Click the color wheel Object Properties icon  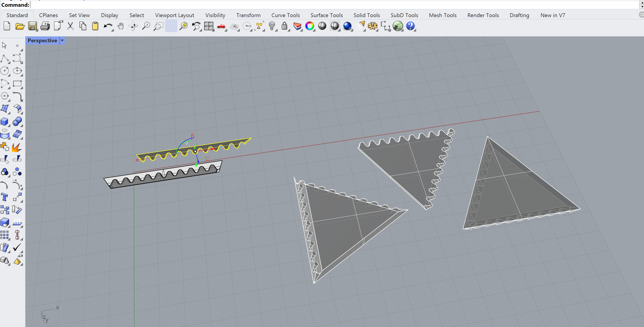tap(310, 26)
